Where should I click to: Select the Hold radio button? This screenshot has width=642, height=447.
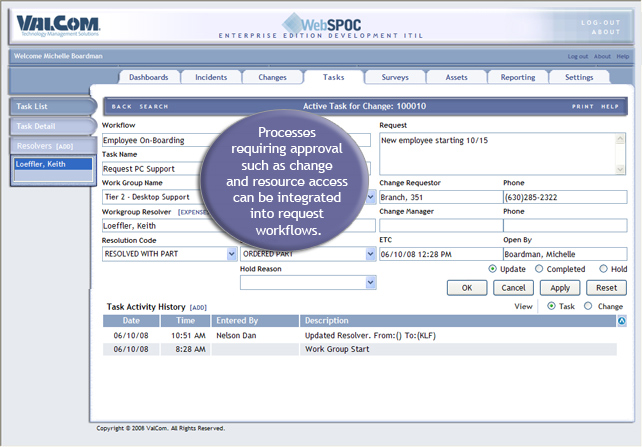point(603,269)
